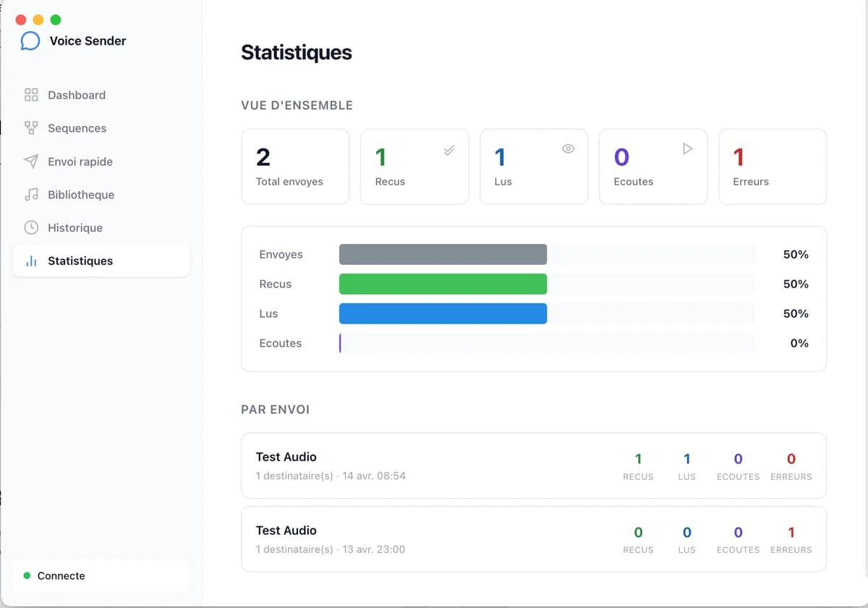Screen dimensions: 868x608
Task: Click the Envoi rapide paper plane icon
Action: [x=31, y=161]
